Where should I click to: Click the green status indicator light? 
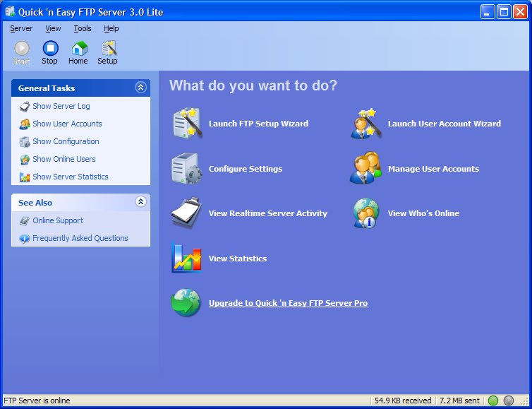(492, 401)
